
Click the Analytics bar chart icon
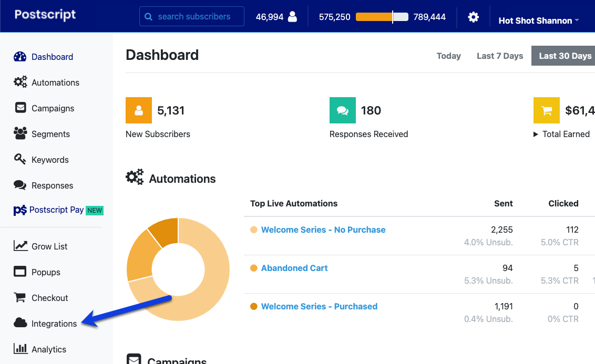pos(20,348)
